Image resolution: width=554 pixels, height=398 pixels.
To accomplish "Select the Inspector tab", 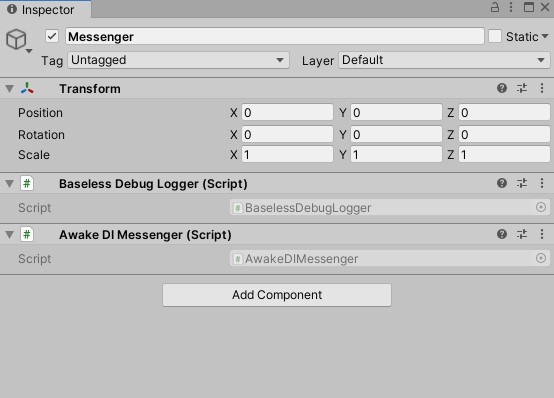I will pos(46,10).
